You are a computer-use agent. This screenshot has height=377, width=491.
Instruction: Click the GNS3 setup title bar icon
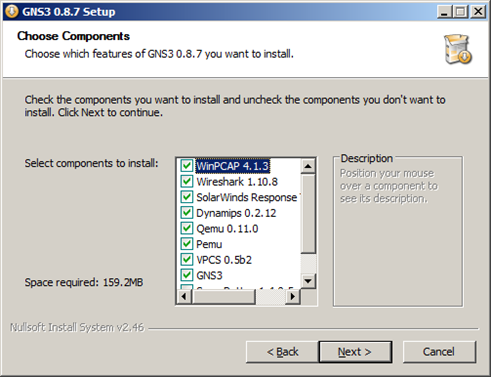click(x=12, y=12)
